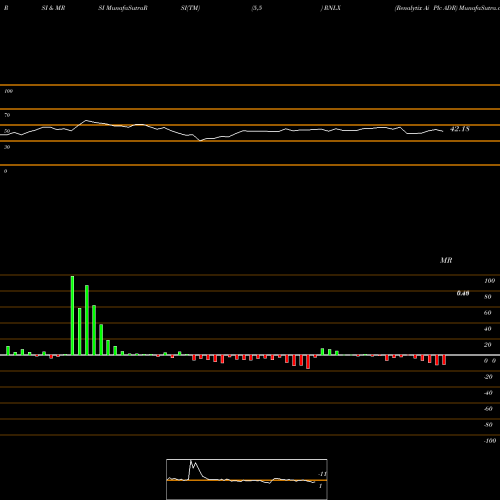Image resolution: width=500 pixels, height=500 pixels.
Task: Click the "20" label on the MR axis
Action: point(488,345)
